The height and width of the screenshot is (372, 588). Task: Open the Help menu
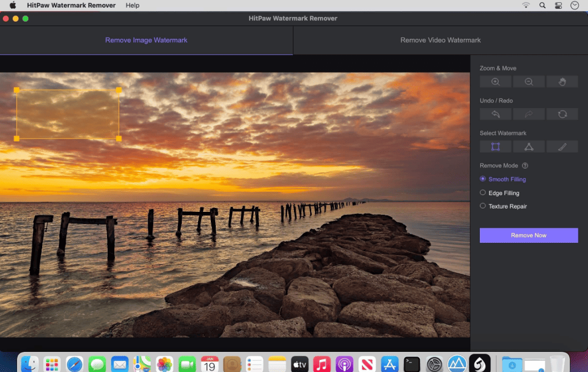click(x=133, y=5)
